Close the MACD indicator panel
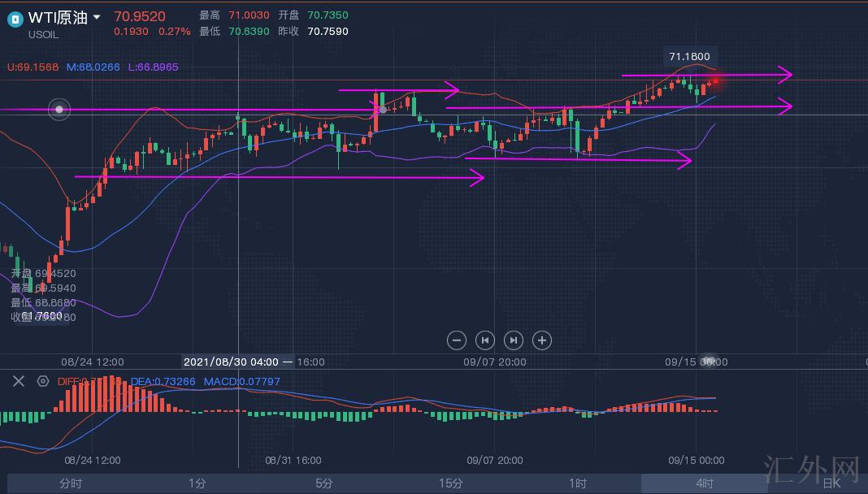This screenshot has height=494, width=868. (x=19, y=381)
